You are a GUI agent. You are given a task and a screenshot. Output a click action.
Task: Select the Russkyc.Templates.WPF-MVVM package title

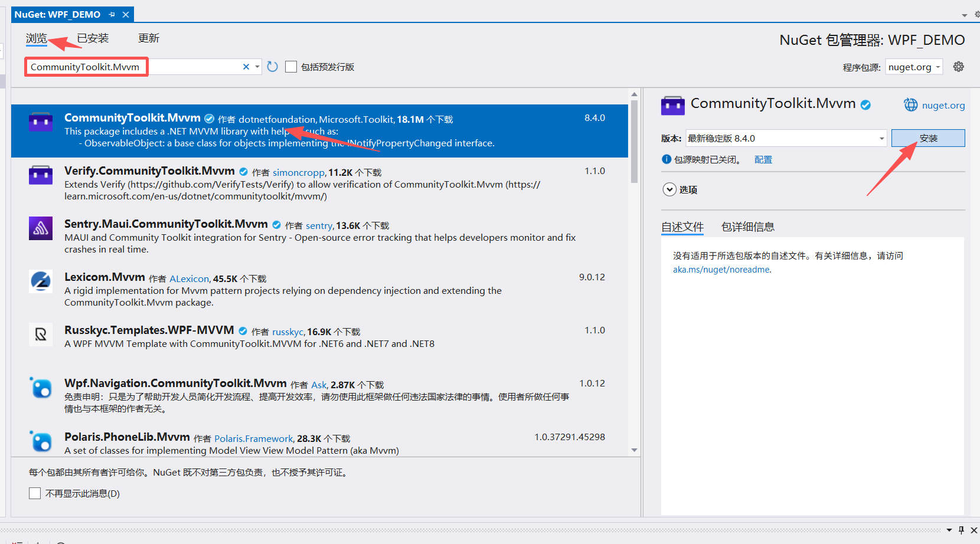click(149, 330)
